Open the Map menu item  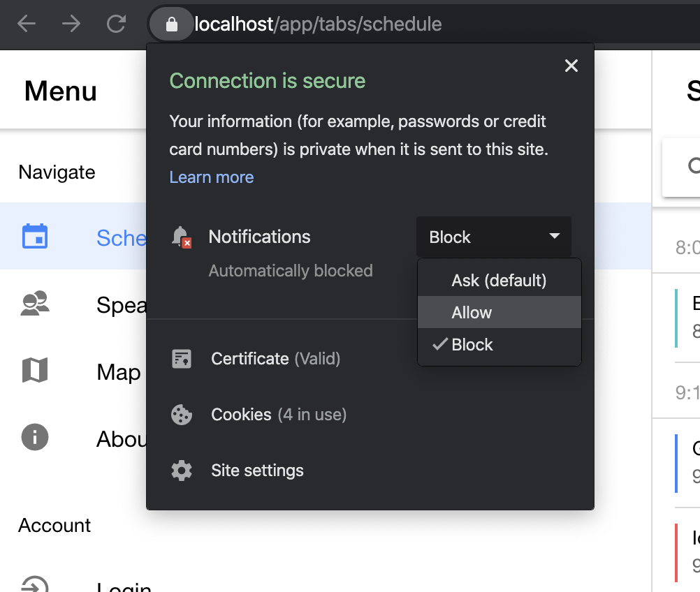(x=73, y=370)
